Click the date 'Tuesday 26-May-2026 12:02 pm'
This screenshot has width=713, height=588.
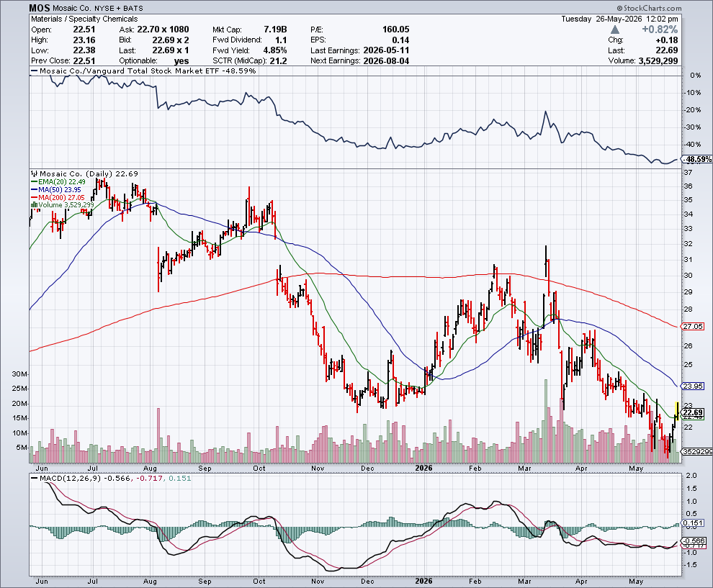point(619,19)
